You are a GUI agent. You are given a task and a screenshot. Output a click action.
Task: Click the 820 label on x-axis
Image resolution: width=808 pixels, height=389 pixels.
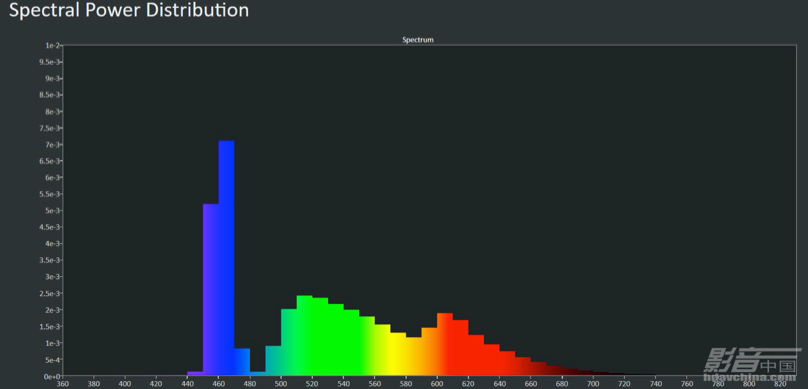tap(780, 384)
